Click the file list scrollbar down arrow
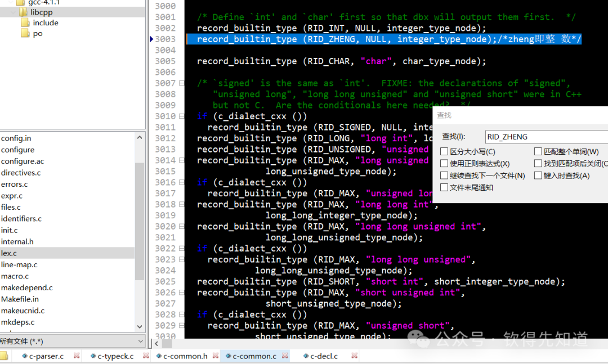Image resolution: width=608 pixels, height=364 pixels. pyautogui.click(x=139, y=327)
